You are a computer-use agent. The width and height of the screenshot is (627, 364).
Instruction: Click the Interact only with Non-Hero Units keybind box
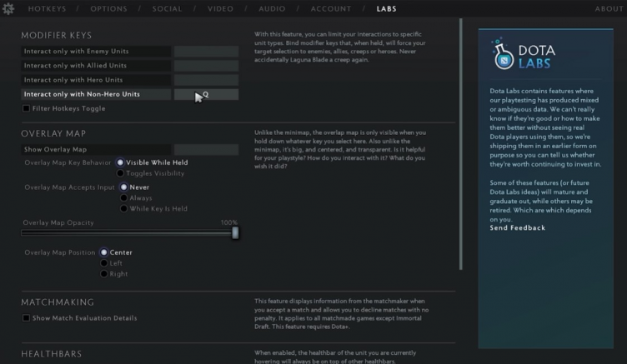(x=206, y=95)
